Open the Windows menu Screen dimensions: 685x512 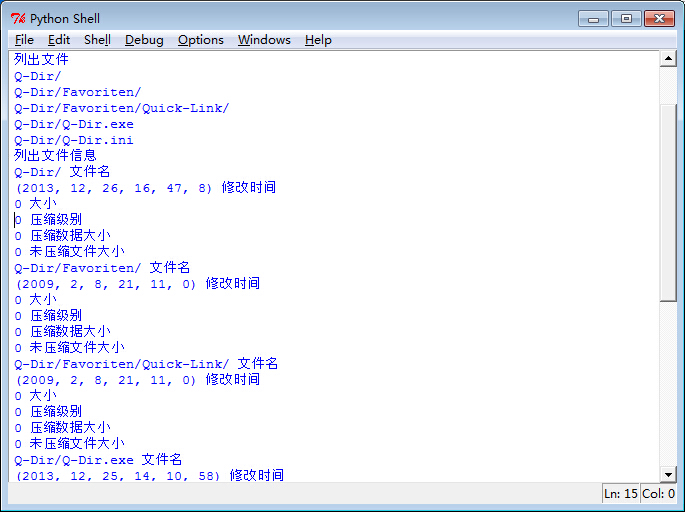(264, 40)
